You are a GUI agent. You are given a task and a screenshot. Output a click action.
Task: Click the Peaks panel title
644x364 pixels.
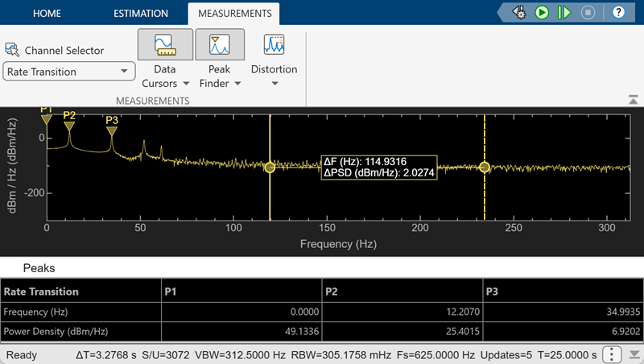[x=39, y=268]
